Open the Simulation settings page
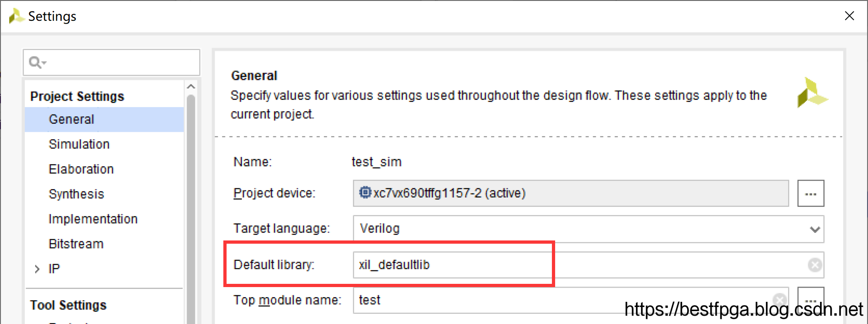The height and width of the screenshot is (324, 868). [x=79, y=144]
